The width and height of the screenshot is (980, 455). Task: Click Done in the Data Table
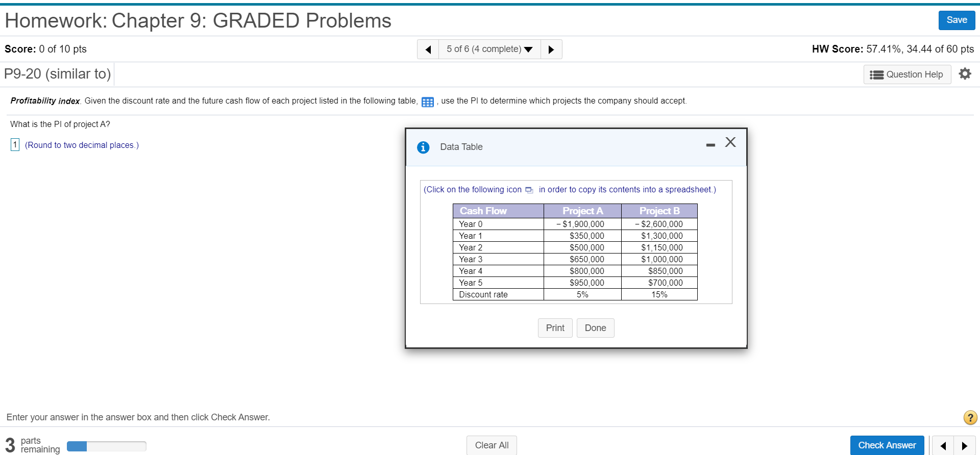click(595, 328)
